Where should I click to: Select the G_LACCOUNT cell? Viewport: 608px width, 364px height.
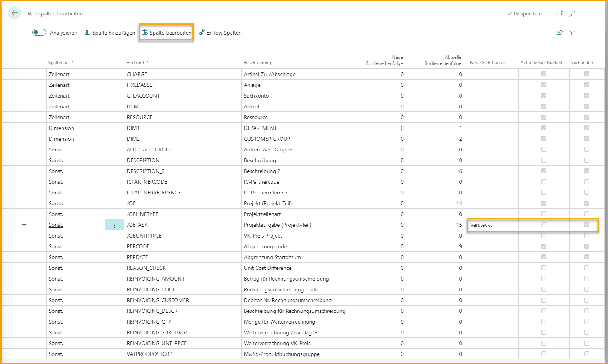point(183,96)
